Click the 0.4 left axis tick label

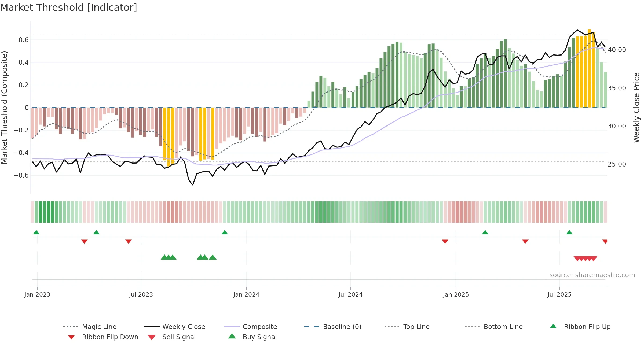(24, 62)
